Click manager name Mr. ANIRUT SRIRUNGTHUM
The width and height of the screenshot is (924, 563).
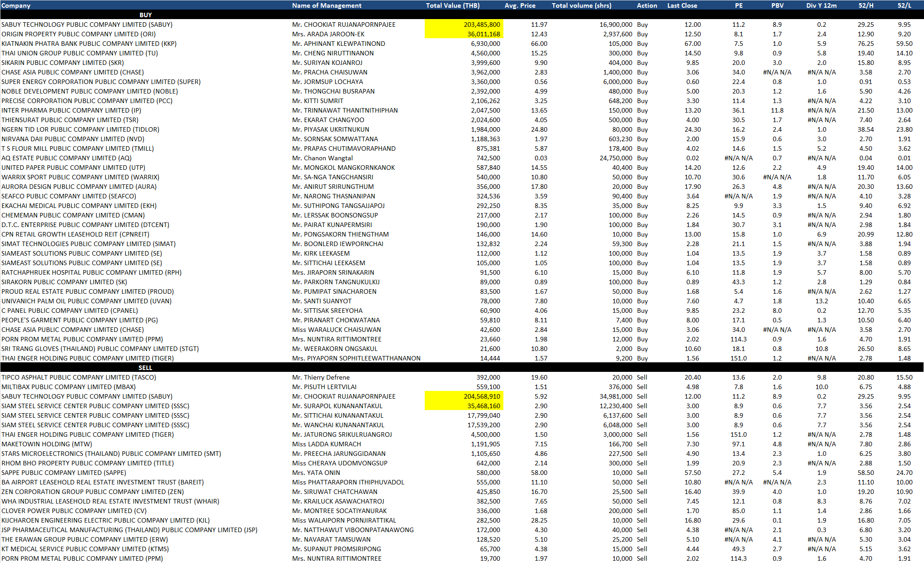[x=333, y=187]
